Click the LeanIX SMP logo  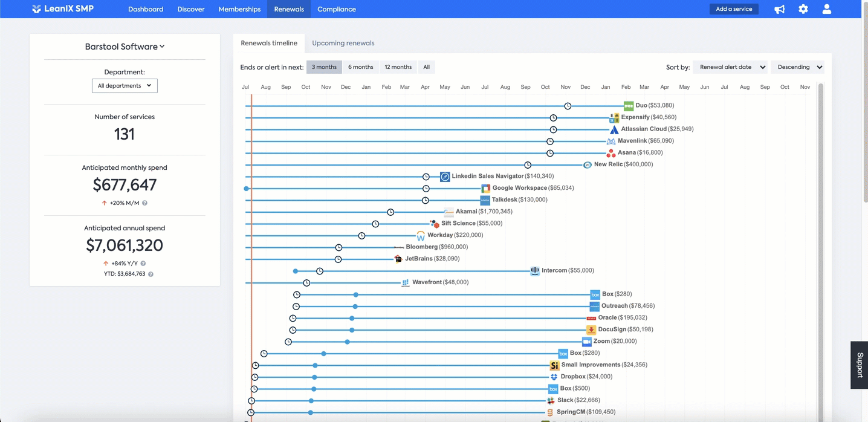pos(63,9)
